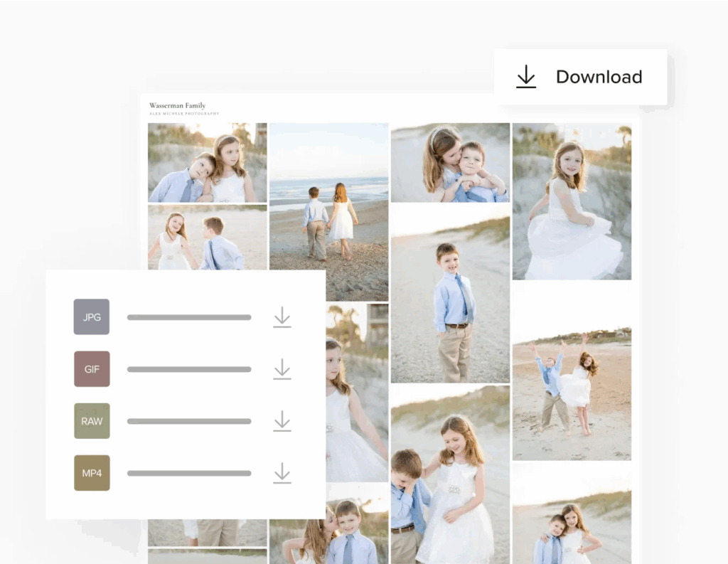
Task: Click the download arrow in JPG row
Action: point(282,317)
